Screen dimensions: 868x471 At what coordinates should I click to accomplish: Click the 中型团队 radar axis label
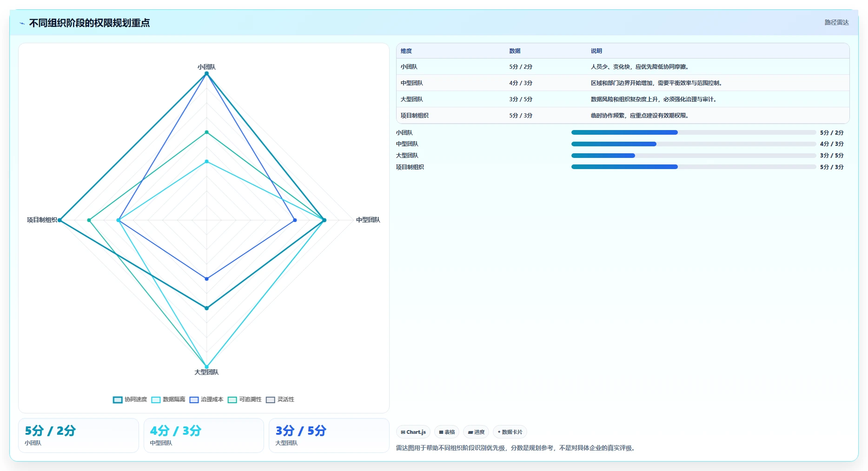tap(368, 220)
